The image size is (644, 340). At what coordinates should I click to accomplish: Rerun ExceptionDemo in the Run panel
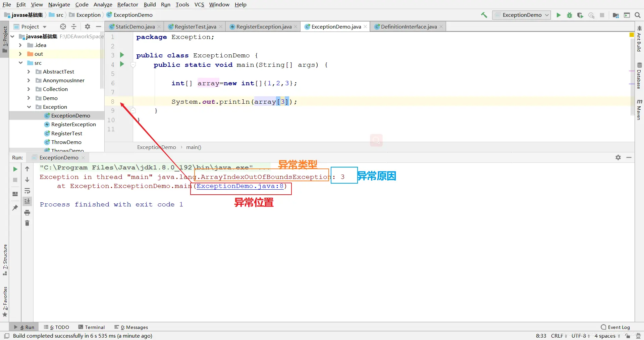(15, 169)
